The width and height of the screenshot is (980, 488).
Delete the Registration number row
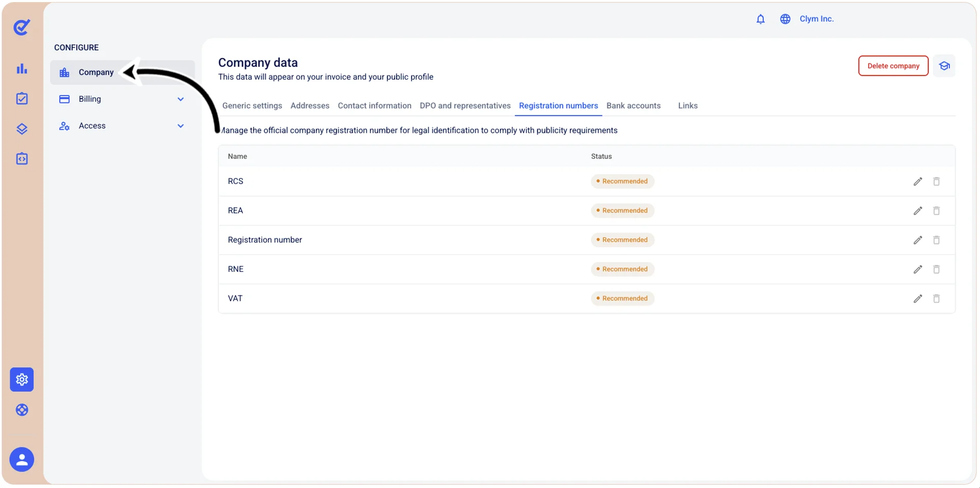937,240
